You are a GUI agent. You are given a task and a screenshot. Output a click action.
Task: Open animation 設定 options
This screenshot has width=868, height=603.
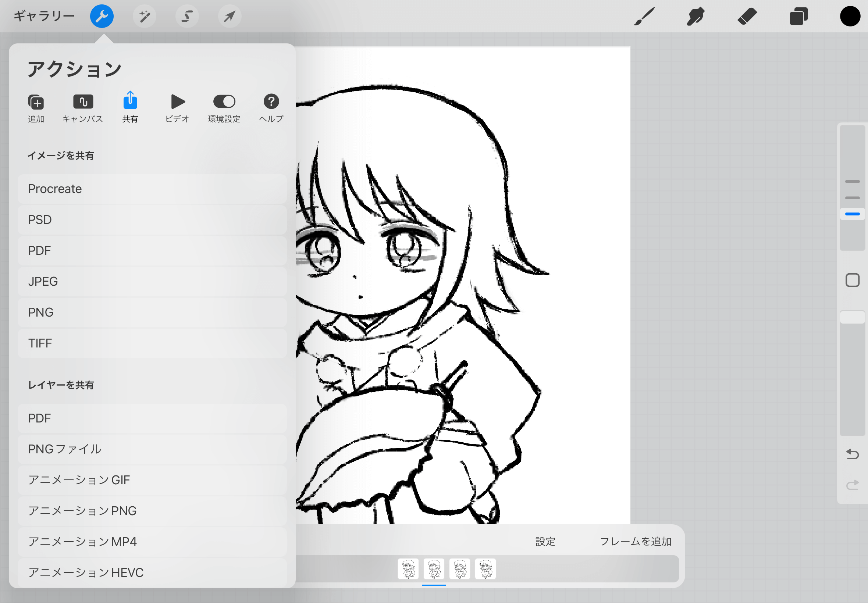pyautogui.click(x=545, y=542)
